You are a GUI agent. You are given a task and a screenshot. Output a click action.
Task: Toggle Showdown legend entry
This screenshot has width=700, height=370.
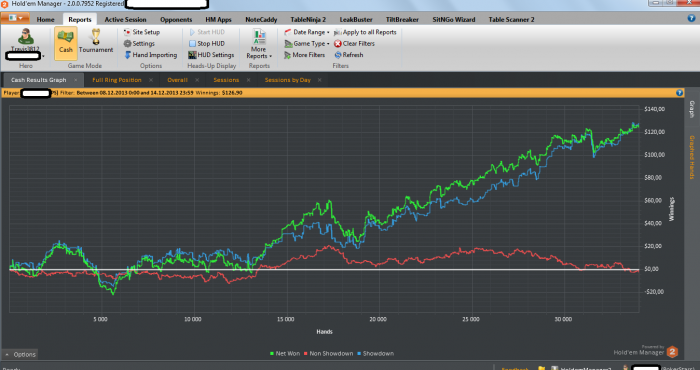[x=375, y=353]
